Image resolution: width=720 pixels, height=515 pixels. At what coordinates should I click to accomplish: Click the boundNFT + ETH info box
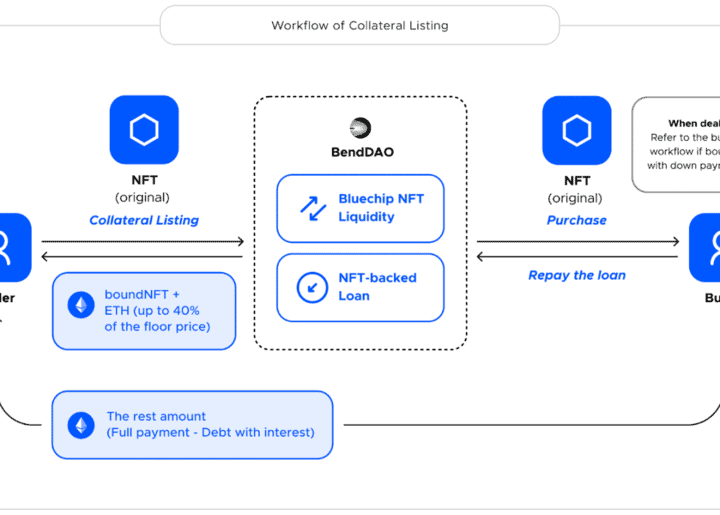[144, 311]
